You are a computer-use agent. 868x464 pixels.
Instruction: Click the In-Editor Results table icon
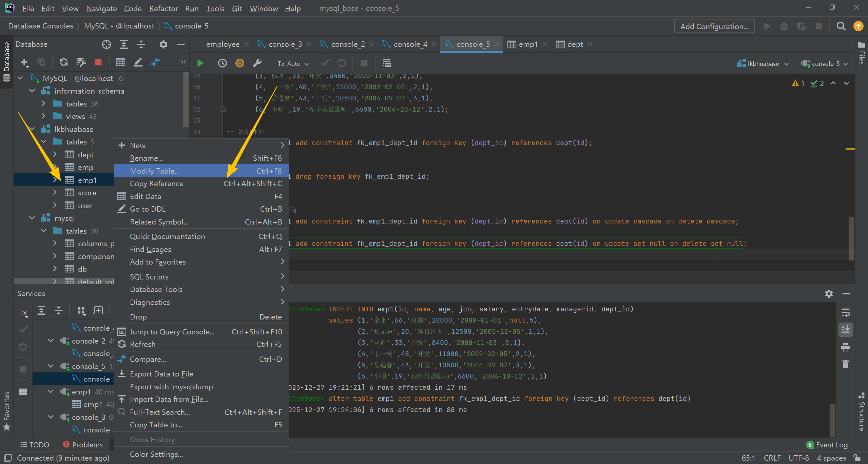pos(387,63)
